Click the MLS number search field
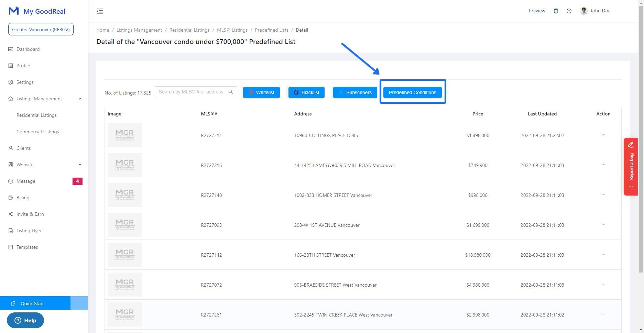The height and width of the screenshot is (333, 644). [191, 92]
